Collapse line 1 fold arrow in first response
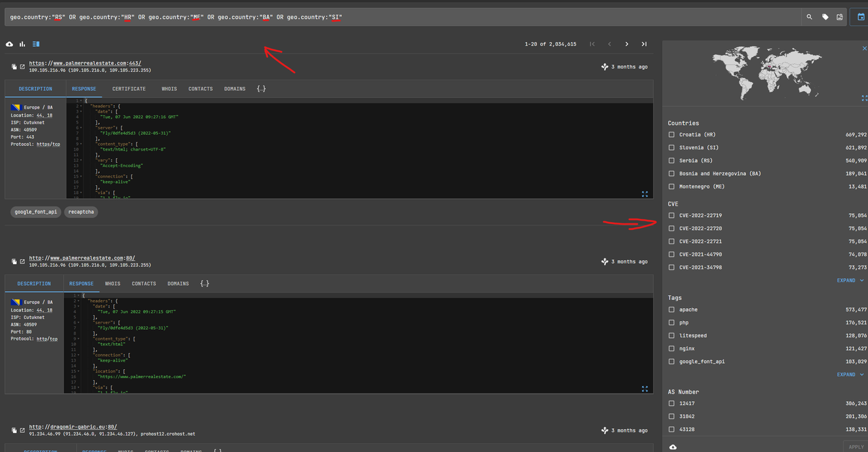This screenshot has height=452, width=868. [81, 100]
